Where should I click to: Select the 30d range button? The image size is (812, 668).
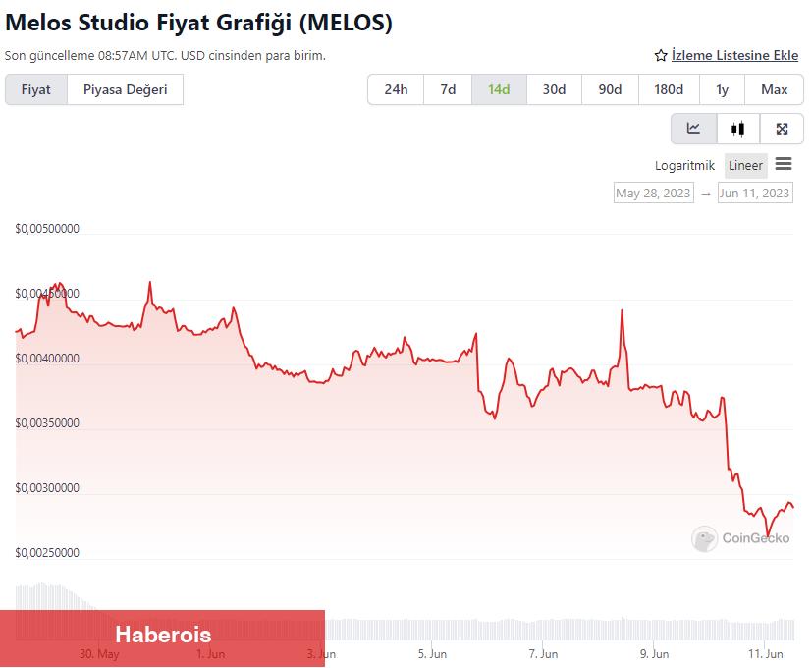click(554, 89)
